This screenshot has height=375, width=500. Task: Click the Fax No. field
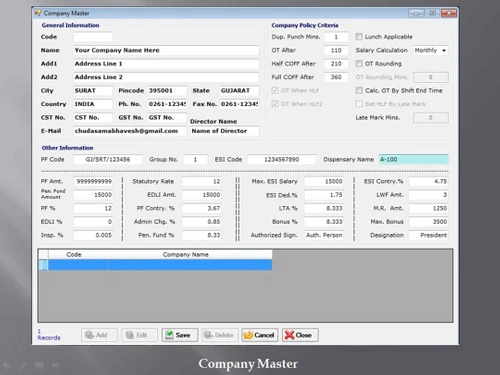click(x=239, y=104)
